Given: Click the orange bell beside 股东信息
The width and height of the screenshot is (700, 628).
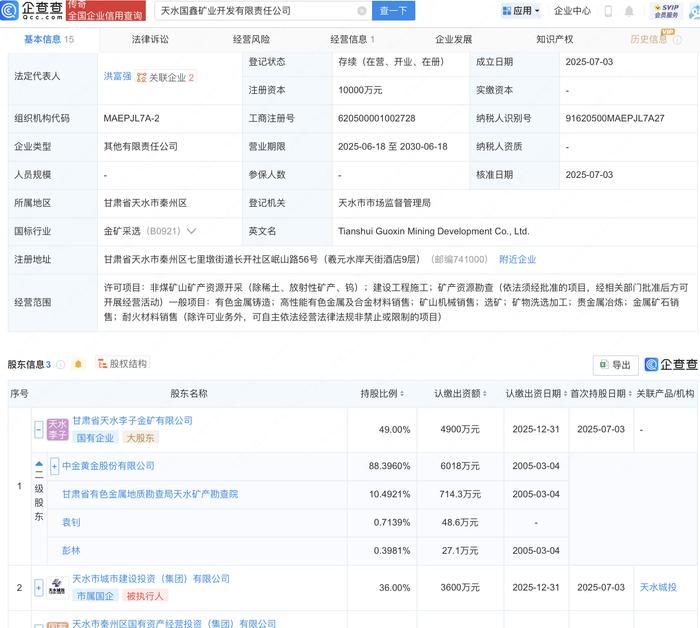Looking at the screenshot, I should (78, 364).
